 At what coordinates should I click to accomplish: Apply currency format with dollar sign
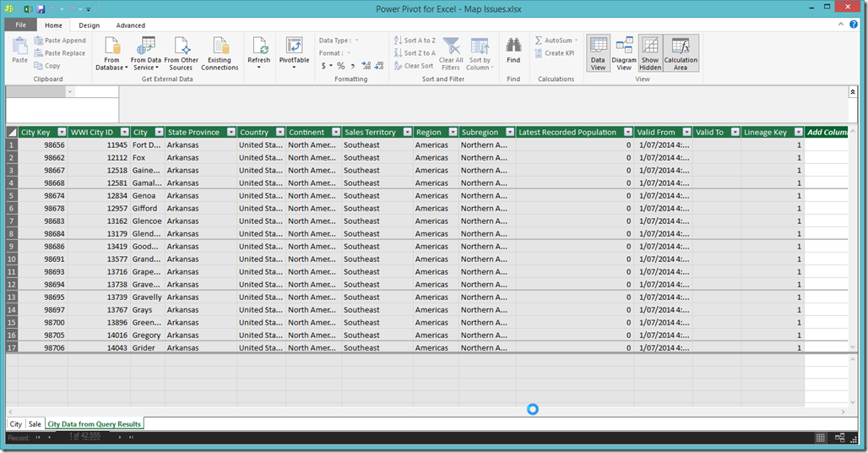pyautogui.click(x=324, y=66)
